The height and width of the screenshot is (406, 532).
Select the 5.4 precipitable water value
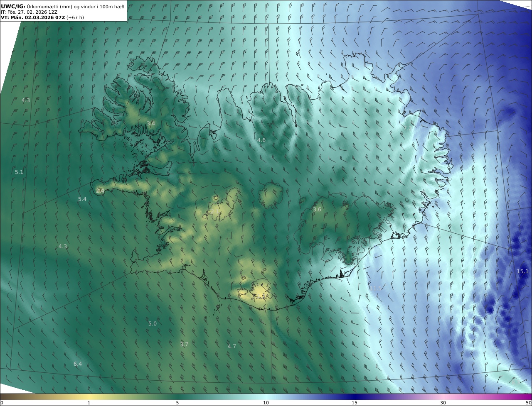pos(82,199)
